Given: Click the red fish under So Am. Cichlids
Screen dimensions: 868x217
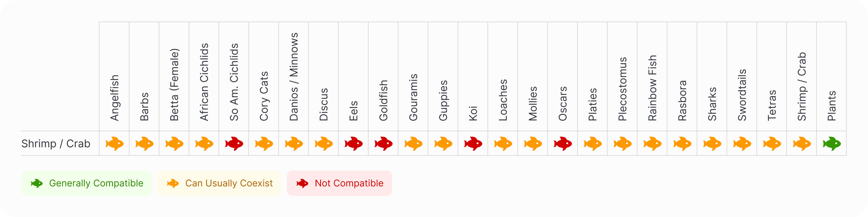Looking at the screenshot, I should point(234,143).
